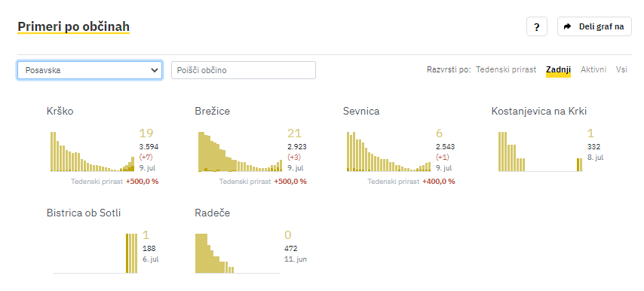Select the Bistrica ob Sotli chart
This screenshot has height=291, width=644.
(95, 253)
